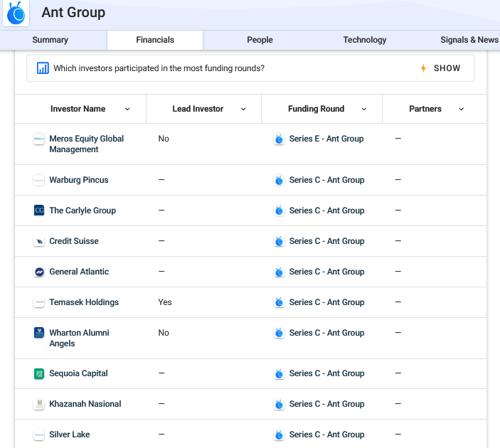Open the Summary tab
This screenshot has height=448, width=500.
50,40
